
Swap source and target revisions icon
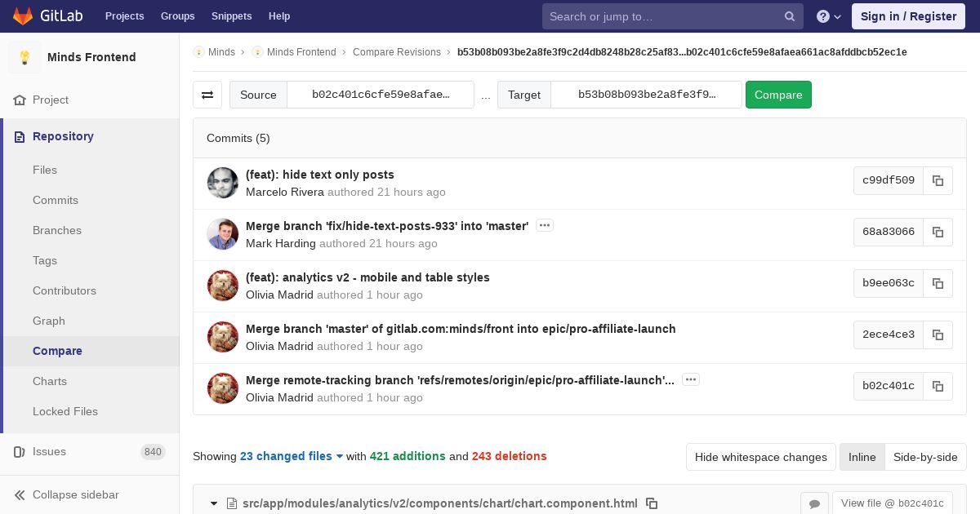(x=207, y=95)
